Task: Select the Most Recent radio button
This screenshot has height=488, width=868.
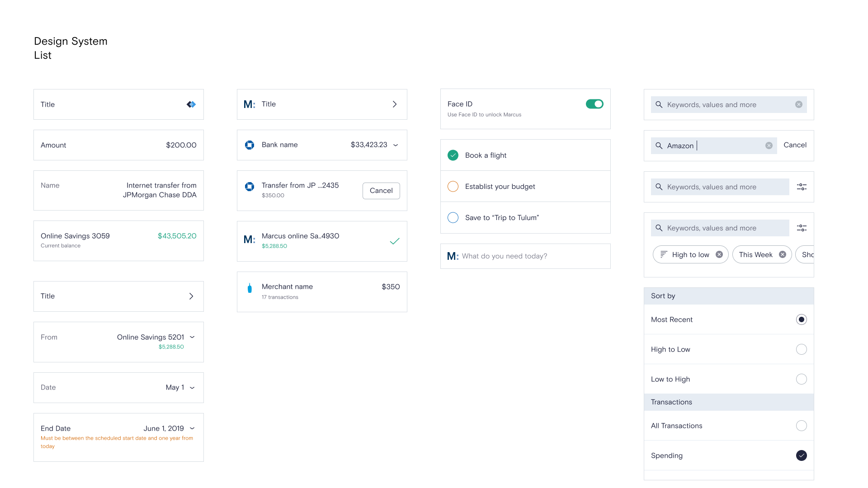Action: (802, 319)
